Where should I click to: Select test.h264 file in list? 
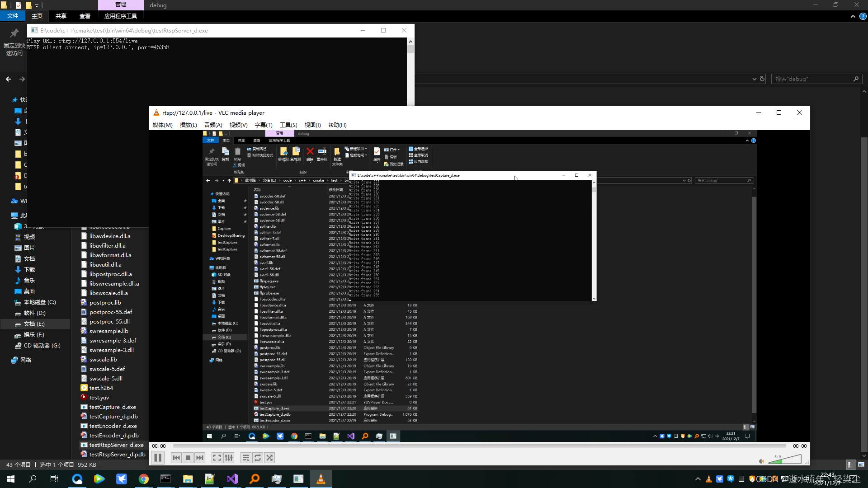(x=101, y=388)
